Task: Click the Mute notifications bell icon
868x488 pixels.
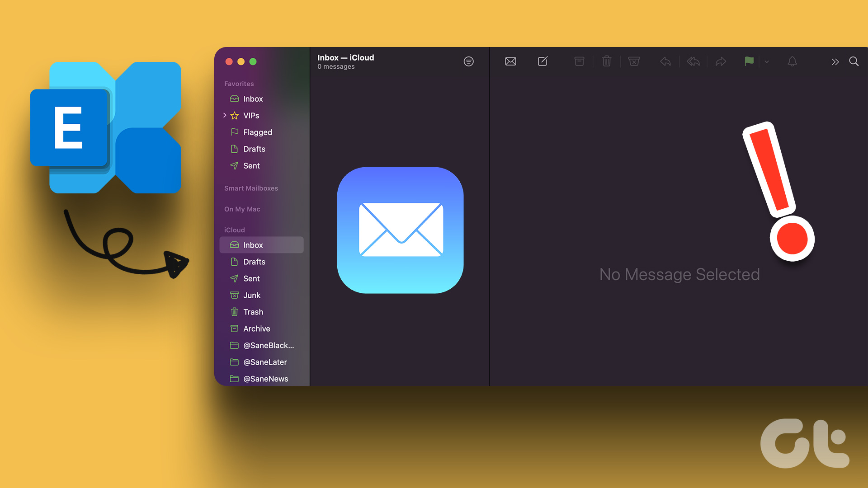Action: point(792,61)
